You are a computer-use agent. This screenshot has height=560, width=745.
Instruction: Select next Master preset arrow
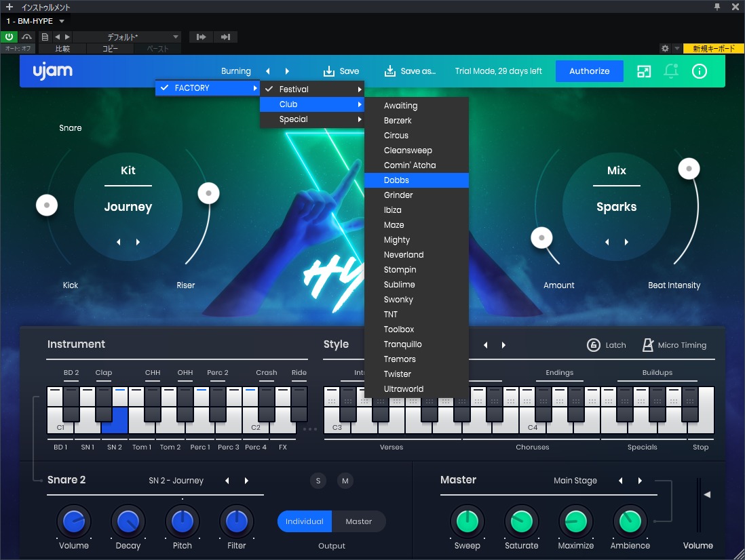(640, 481)
